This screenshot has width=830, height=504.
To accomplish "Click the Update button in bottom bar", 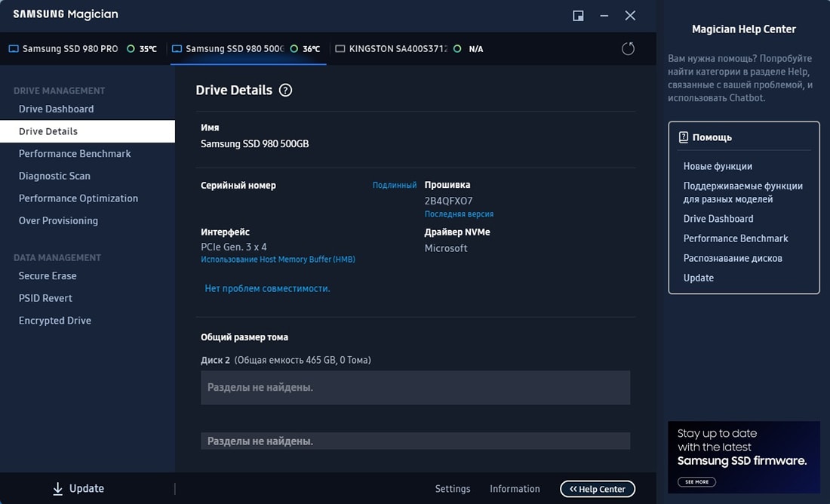I will tap(78, 489).
